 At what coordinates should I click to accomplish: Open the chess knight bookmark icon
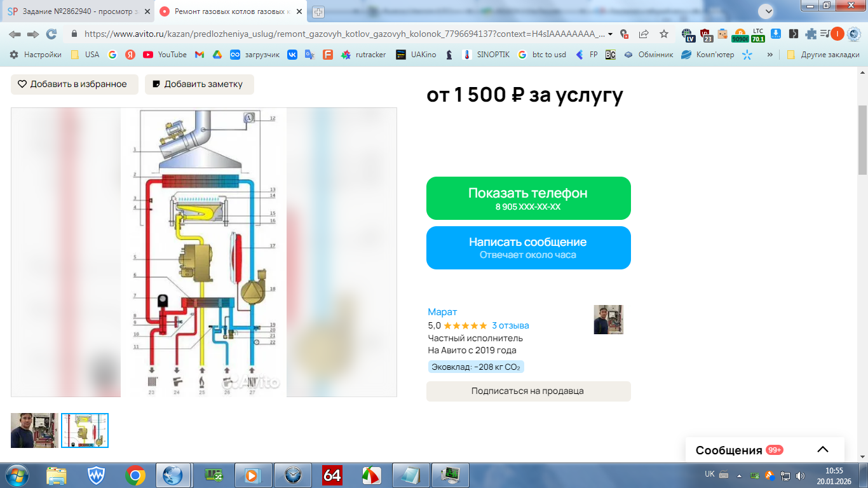449,55
